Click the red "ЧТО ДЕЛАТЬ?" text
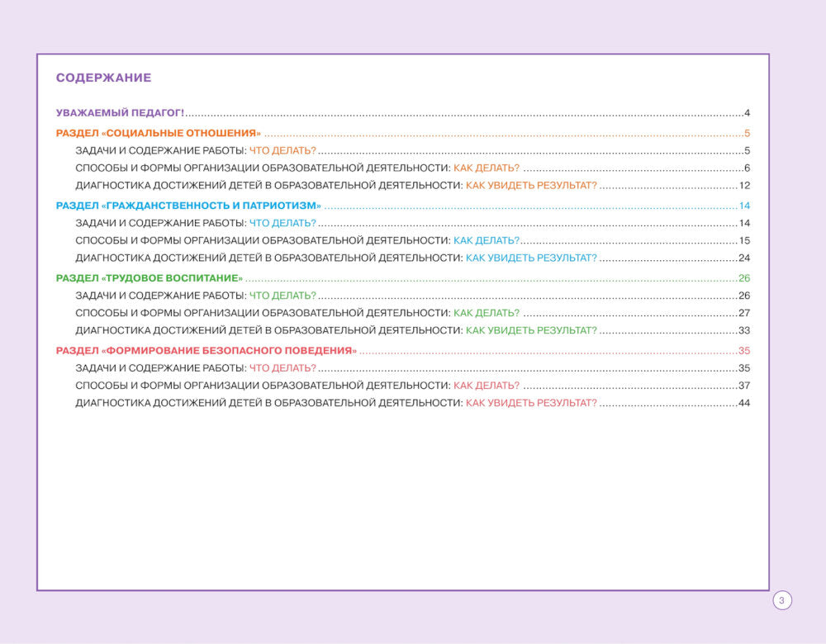Viewport: 826px width, 644px height. coord(282,368)
